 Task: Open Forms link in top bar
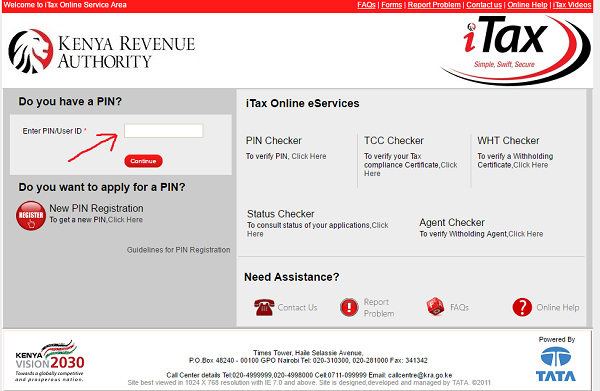tap(392, 5)
